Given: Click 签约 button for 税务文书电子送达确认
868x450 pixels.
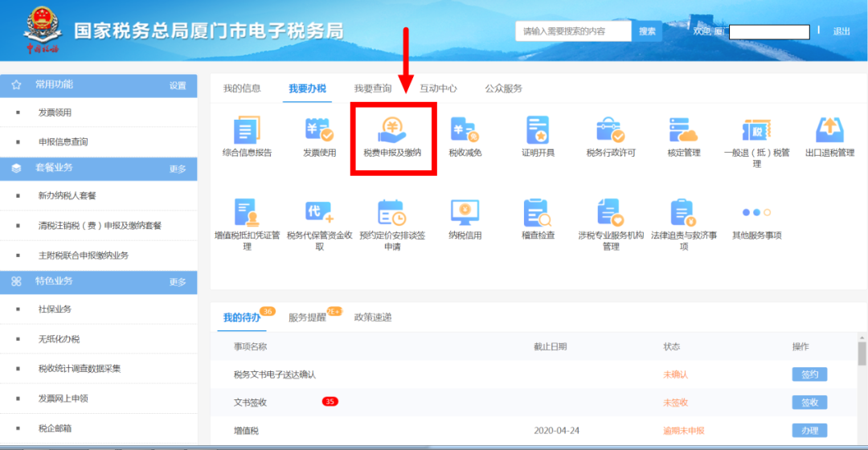Looking at the screenshot, I should pos(809,374).
